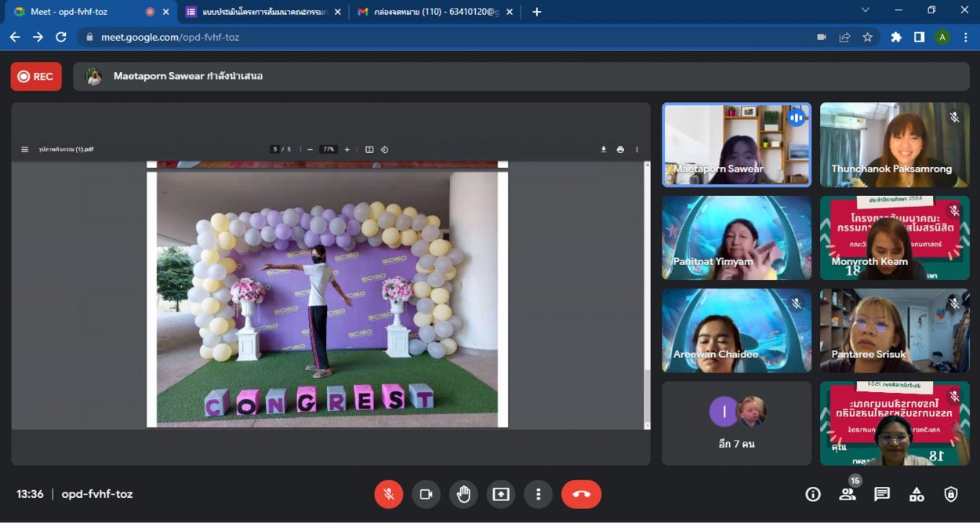Open the activities panel
980x523 pixels.
coord(916,494)
